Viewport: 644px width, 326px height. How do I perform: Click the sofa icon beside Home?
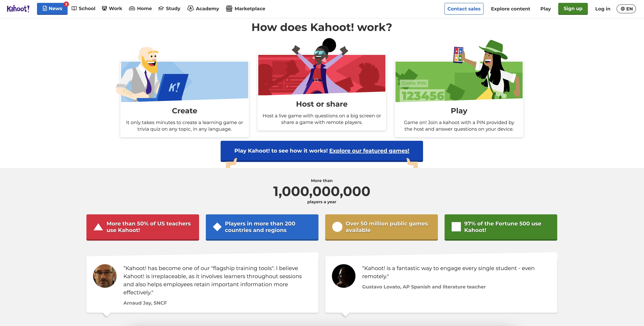(132, 9)
